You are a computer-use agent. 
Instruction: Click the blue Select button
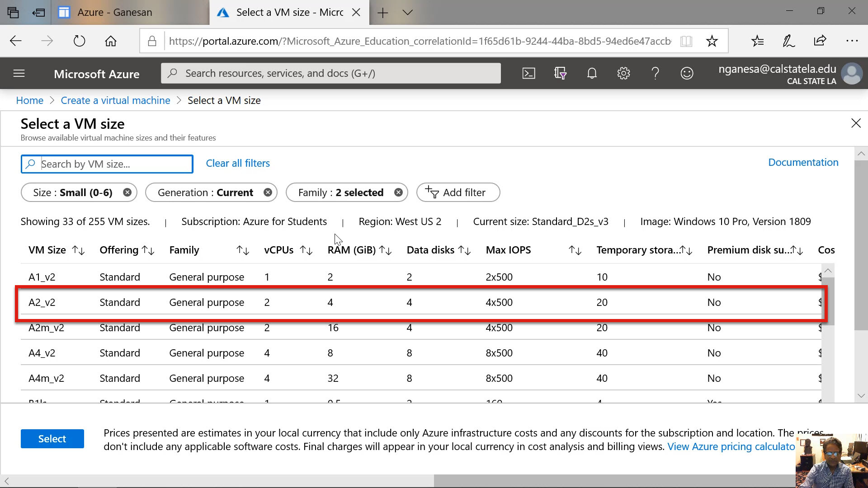click(52, 439)
